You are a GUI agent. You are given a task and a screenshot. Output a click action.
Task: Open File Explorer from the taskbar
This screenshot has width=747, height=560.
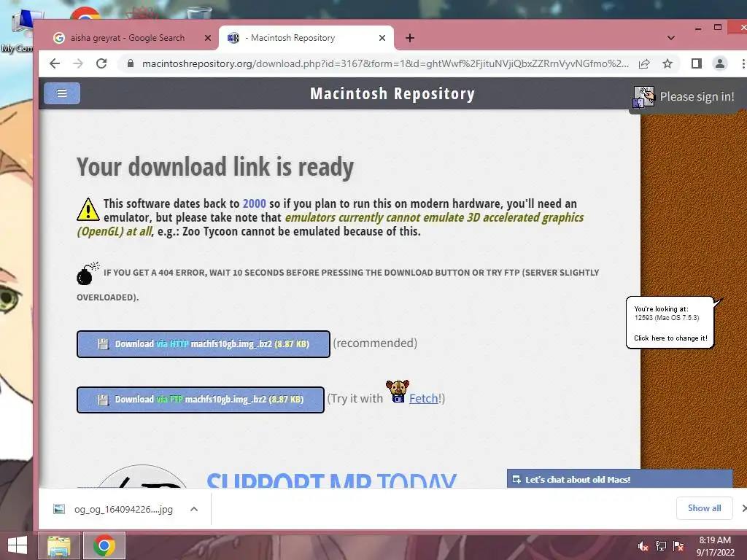(58, 545)
